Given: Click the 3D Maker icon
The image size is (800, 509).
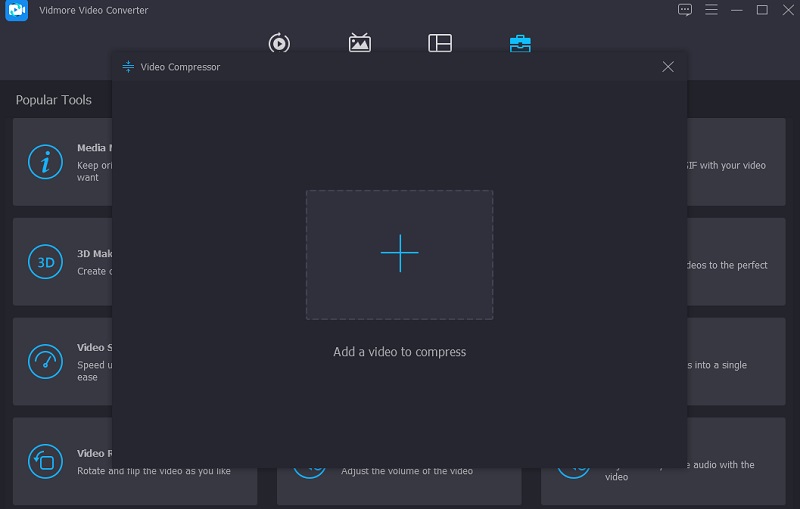Looking at the screenshot, I should tap(45, 262).
